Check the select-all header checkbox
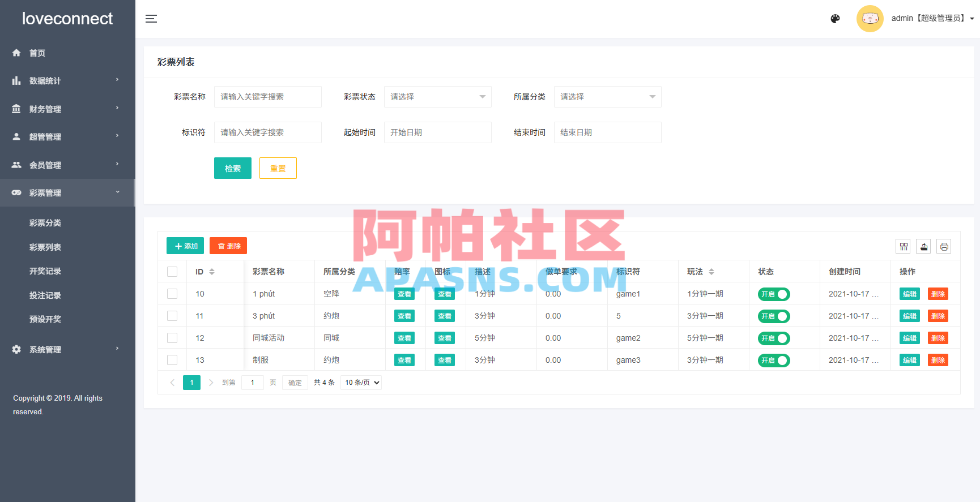This screenshot has height=502, width=980. 172,272
